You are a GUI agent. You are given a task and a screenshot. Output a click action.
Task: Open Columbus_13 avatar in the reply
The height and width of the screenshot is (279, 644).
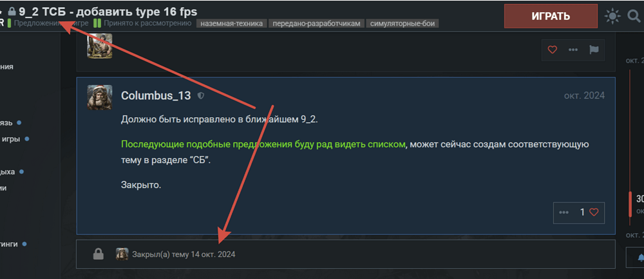coord(100,97)
